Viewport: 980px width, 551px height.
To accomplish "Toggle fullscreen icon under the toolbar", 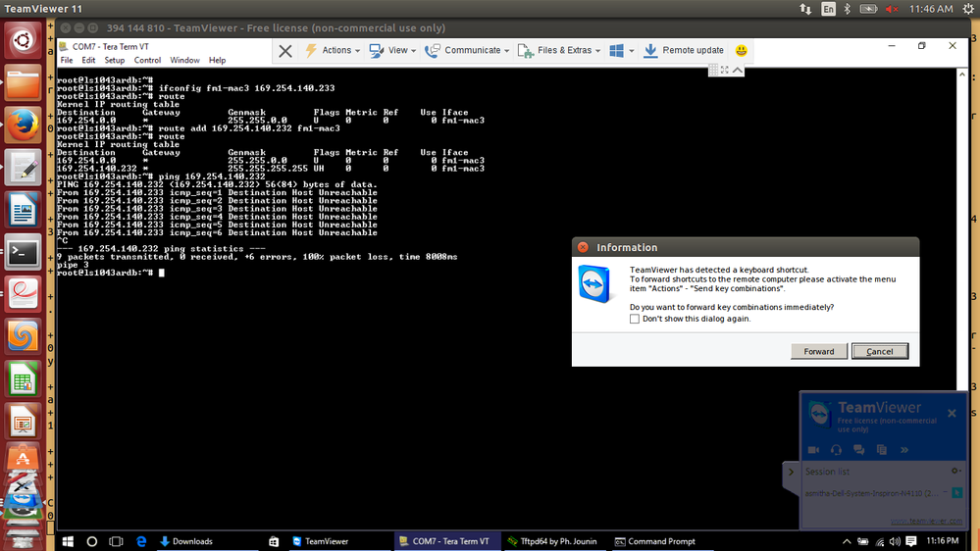I will click(x=724, y=70).
